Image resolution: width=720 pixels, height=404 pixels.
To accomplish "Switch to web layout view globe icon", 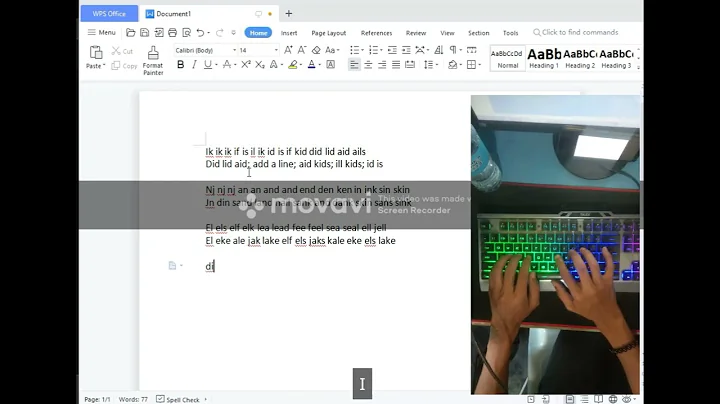I will pyautogui.click(x=613, y=399).
